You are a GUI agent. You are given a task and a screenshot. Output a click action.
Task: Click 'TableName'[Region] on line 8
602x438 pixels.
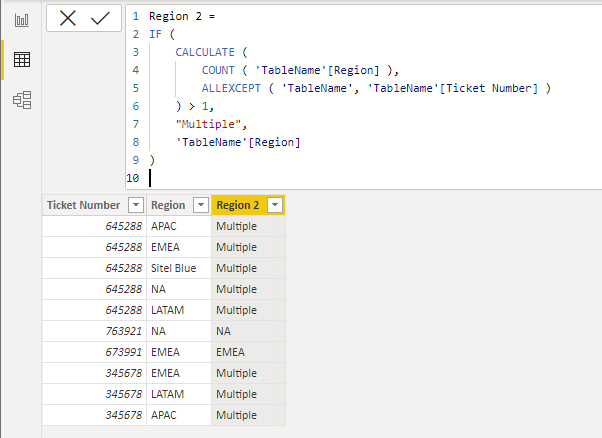(238, 142)
